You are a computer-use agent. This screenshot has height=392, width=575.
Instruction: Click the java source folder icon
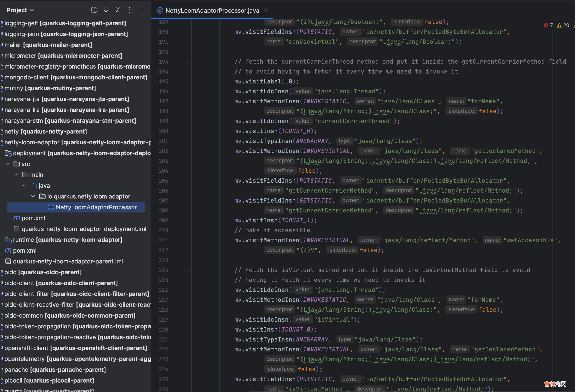[34, 185]
